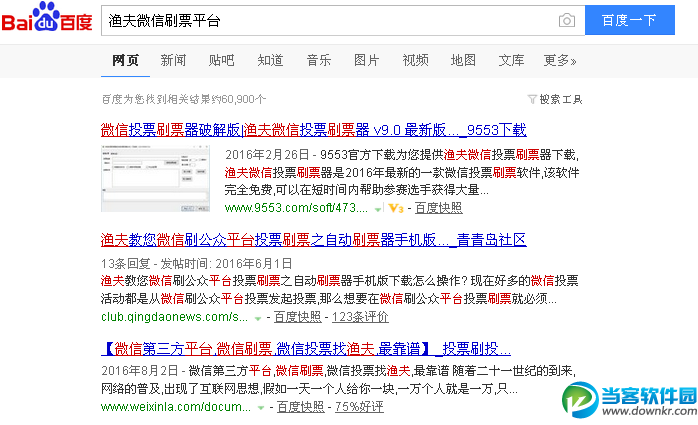Click the 百度一下 search button
Screen dimensions: 698x425
(x=629, y=20)
